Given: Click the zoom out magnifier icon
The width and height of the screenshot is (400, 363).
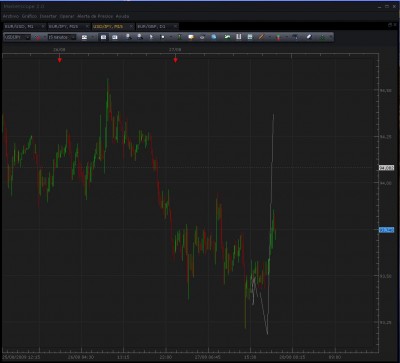Looking at the screenshot, I should (140, 37).
